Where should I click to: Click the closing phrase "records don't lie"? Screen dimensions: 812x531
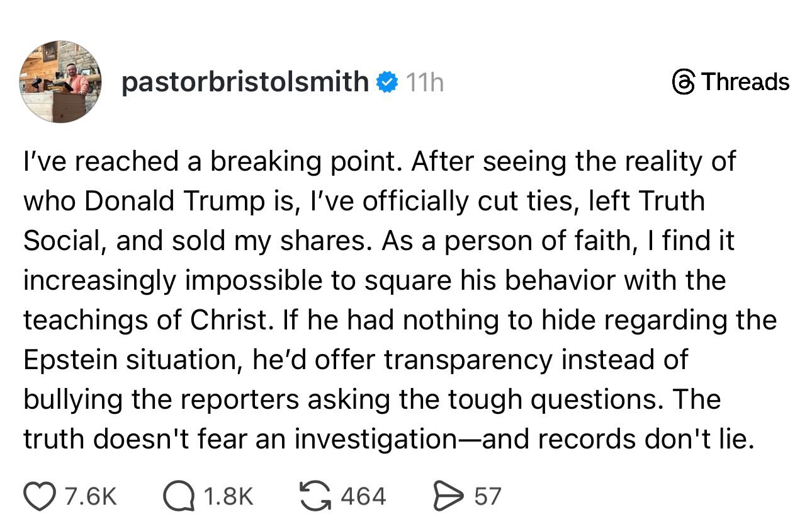tap(645, 440)
